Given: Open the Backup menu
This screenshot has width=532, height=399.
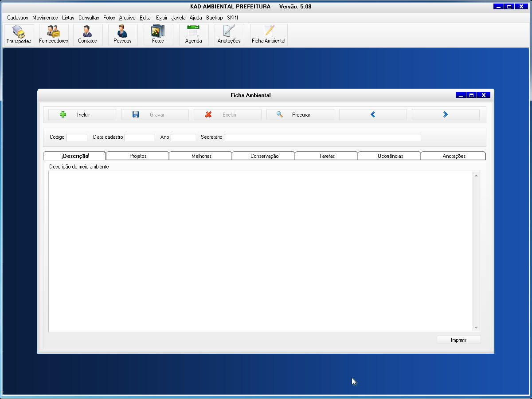Looking at the screenshot, I should (x=215, y=18).
